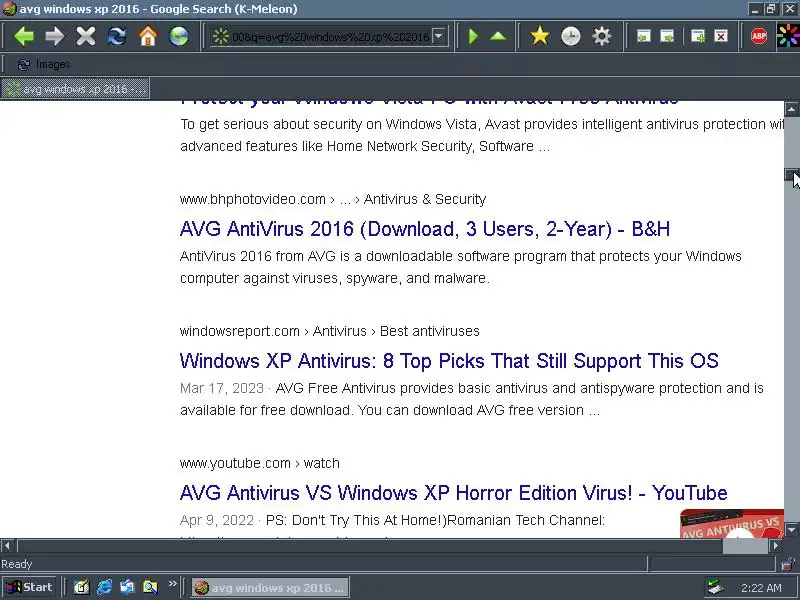
Task: Click the first Quick Launch notepad icon
Action: [81, 587]
